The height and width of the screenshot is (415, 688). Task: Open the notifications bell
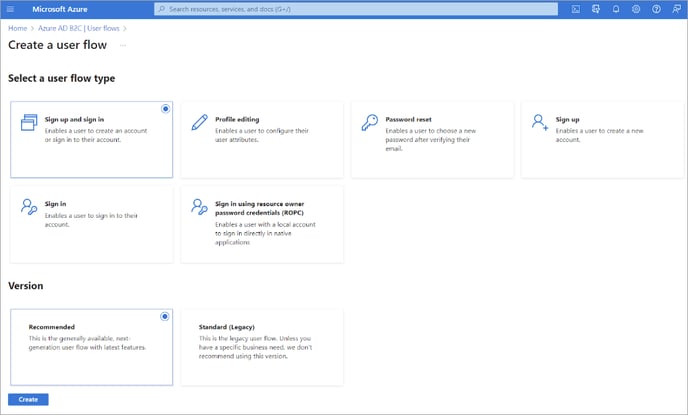pyautogui.click(x=616, y=9)
